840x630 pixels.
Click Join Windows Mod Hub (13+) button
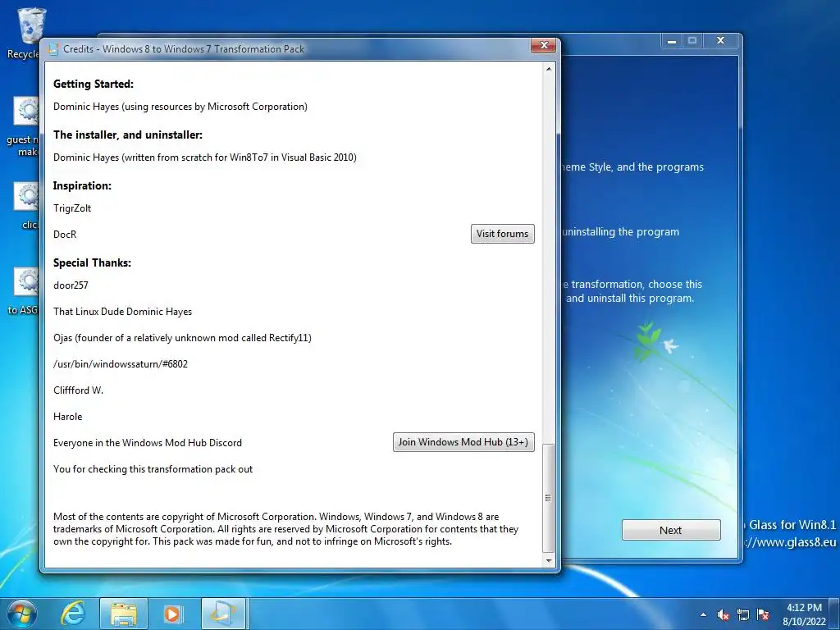463,442
